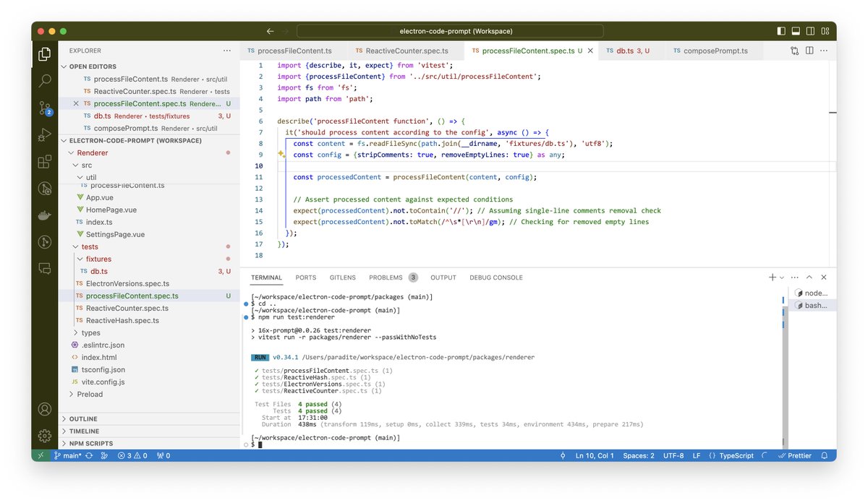Switch to the ReactiveCounter.spec.ts editor tab
The width and height of the screenshot is (868, 503).
[x=407, y=51]
